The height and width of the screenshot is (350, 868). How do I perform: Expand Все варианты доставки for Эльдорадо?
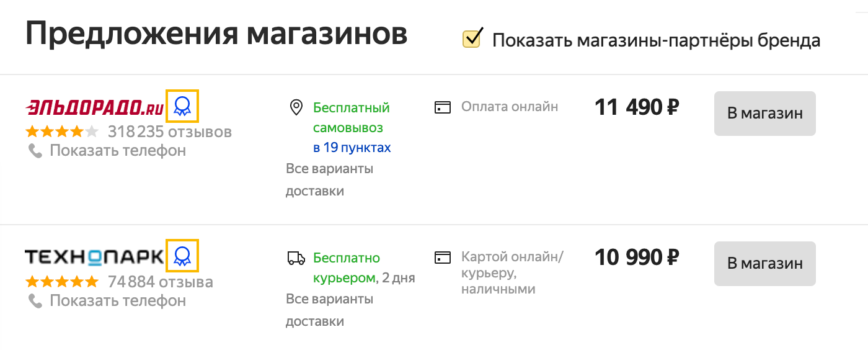pos(330,180)
